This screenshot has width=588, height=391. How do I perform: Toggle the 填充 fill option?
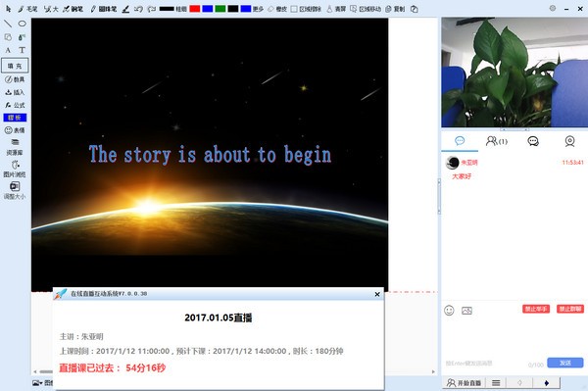(x=15, y=66)
